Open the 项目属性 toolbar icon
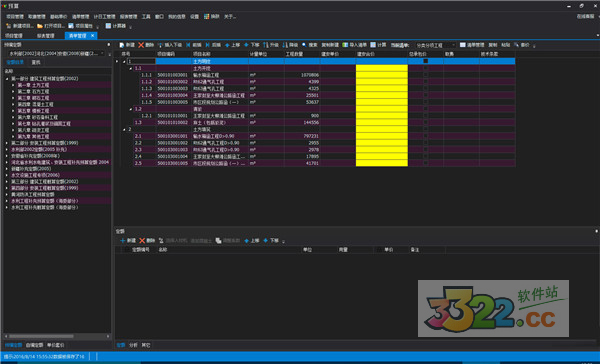Screen dimensions: 600x364 click(71, 26)
